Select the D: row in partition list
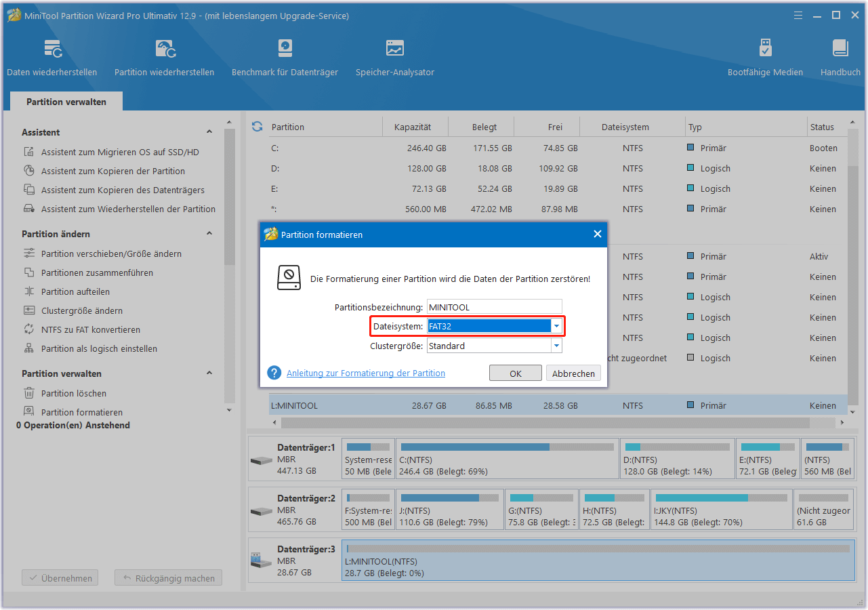This screenshot has width=868, height=610. pyautogui.click(x=558, y=168)
